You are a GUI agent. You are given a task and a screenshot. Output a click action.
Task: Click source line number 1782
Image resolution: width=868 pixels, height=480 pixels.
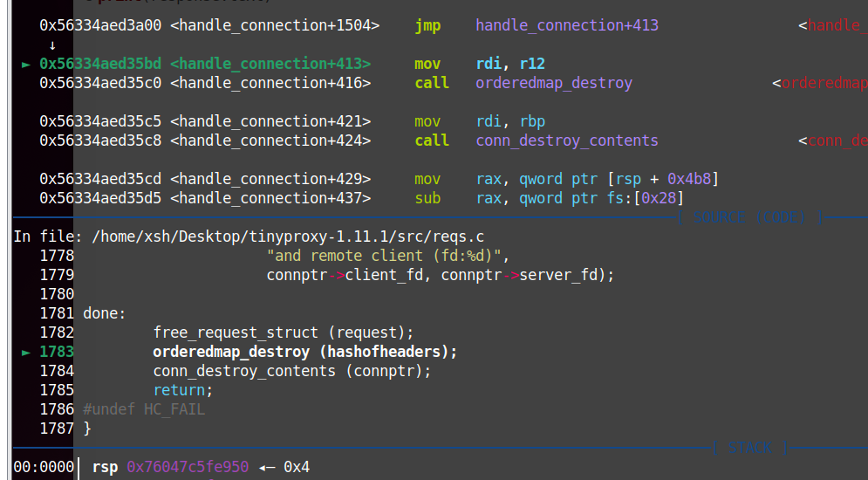click(57, 333)
